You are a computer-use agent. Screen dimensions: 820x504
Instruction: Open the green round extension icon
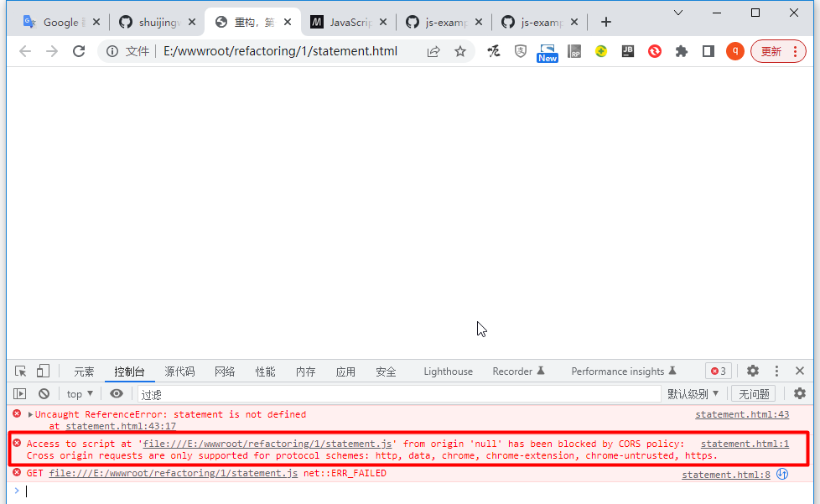click(x=601, y=51)
